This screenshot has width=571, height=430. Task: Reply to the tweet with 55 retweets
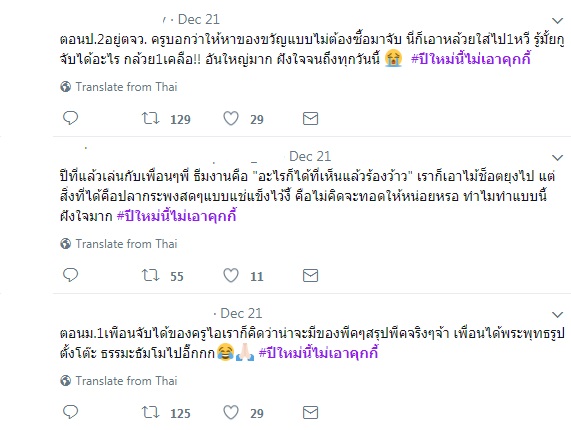(70, 275)
